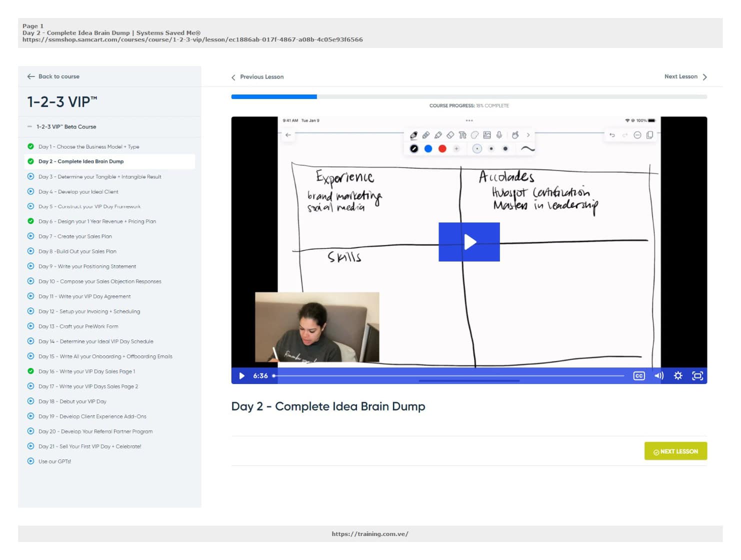Toggle closed captions with the CC icon
Image resolution: width=741 pixels, height=560 pixels.
[638, 376]
